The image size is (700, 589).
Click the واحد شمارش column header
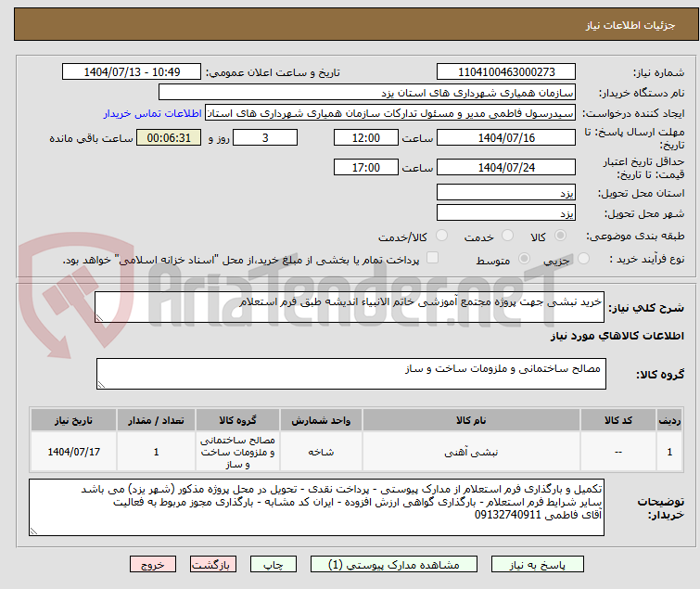[321, 420]
